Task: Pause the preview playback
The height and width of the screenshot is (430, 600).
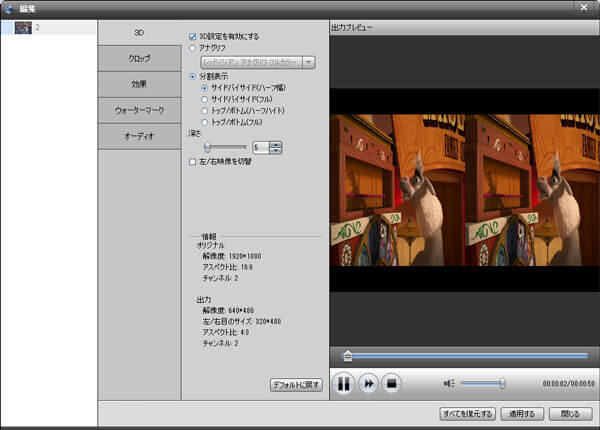Action: (343, 383)
